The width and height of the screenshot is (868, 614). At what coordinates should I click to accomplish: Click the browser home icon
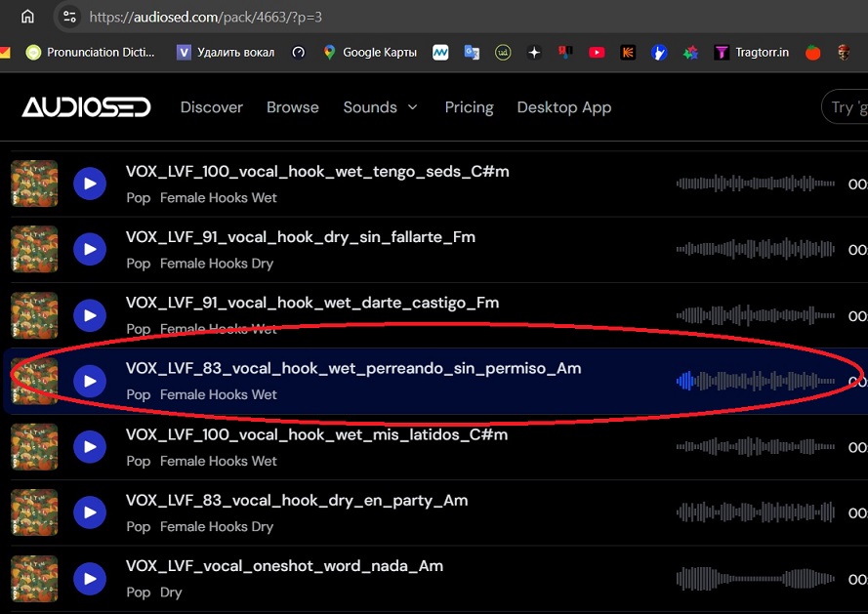[27, 17]
